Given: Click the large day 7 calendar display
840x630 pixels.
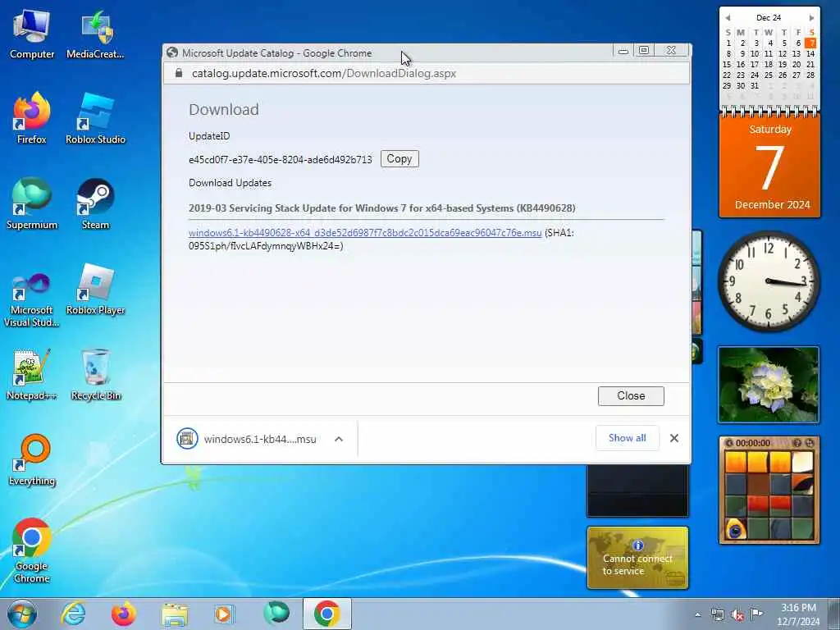Looking at the screenshot, I should (769, 167).
